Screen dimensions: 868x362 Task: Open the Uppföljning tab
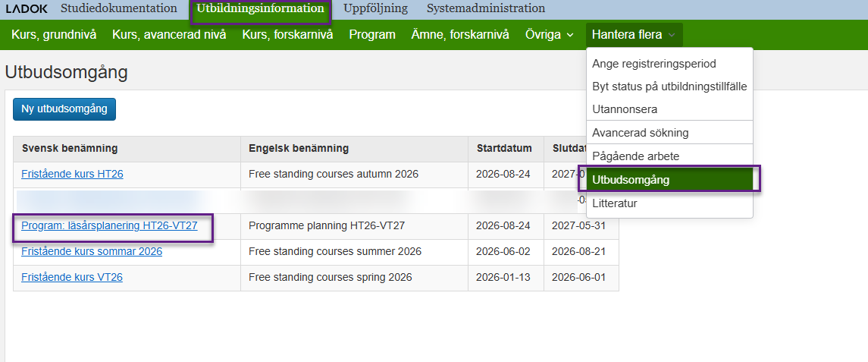[375, 9]
